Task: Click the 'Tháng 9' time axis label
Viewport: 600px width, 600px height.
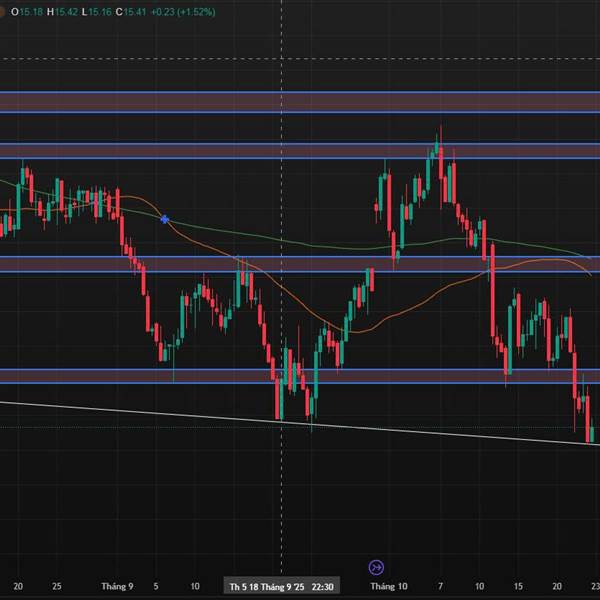Action: [117, 586]
